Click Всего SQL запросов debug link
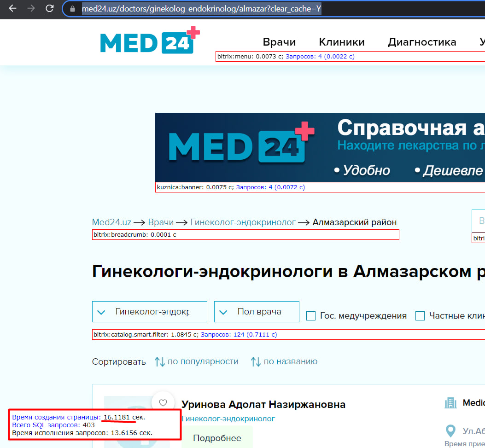Screen dimensions: 485x448 [46, 425]
